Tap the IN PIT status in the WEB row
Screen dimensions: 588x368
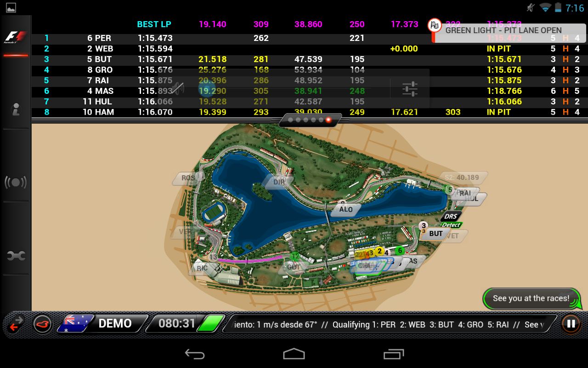(x=499, y=49)
